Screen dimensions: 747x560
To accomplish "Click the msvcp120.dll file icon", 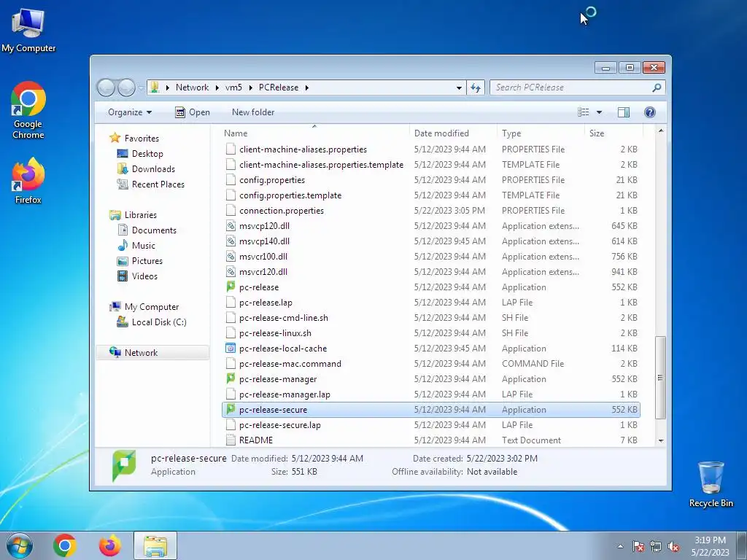I will [x=231, y=226].
